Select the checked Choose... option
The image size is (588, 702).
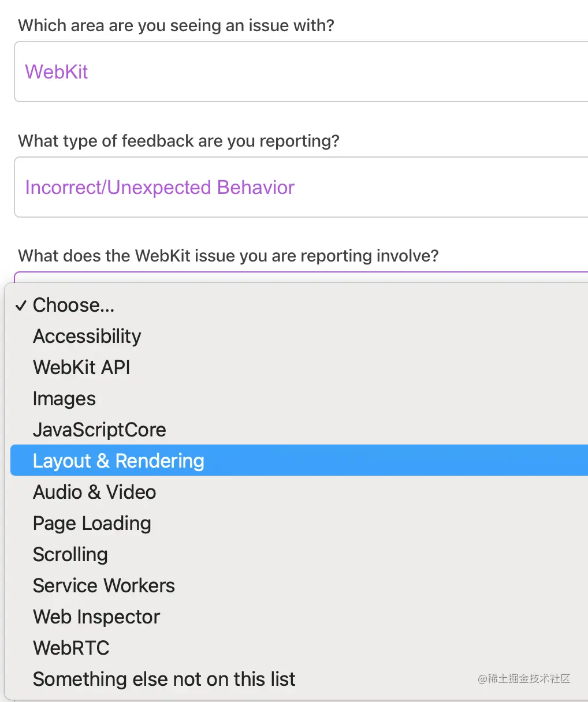click(x=74, y=305)
